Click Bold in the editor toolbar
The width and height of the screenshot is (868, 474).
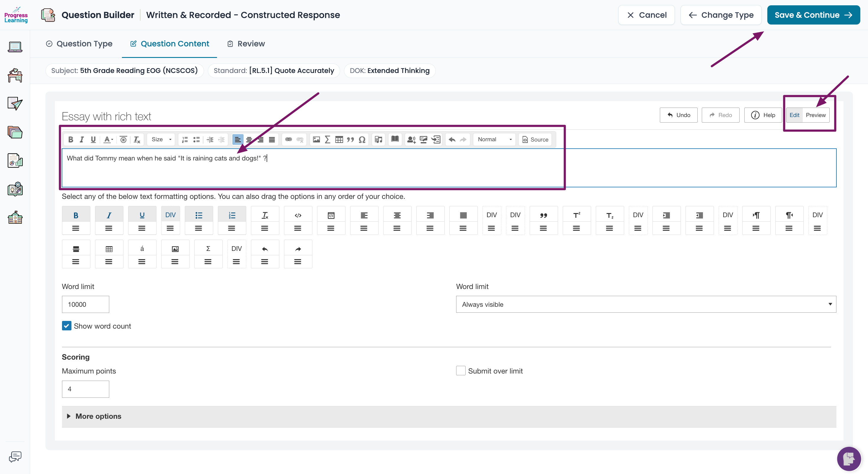point(71,139)
